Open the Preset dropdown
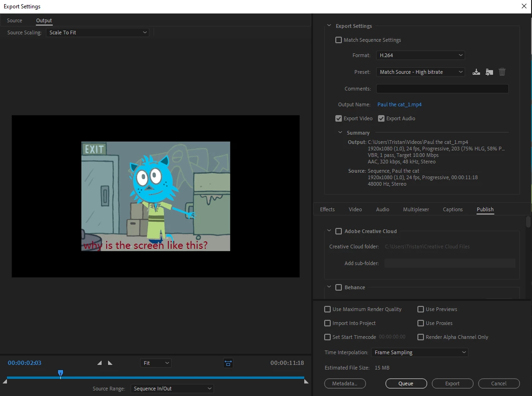This screenshot has width=532, height=396. [x=420, y=72]
